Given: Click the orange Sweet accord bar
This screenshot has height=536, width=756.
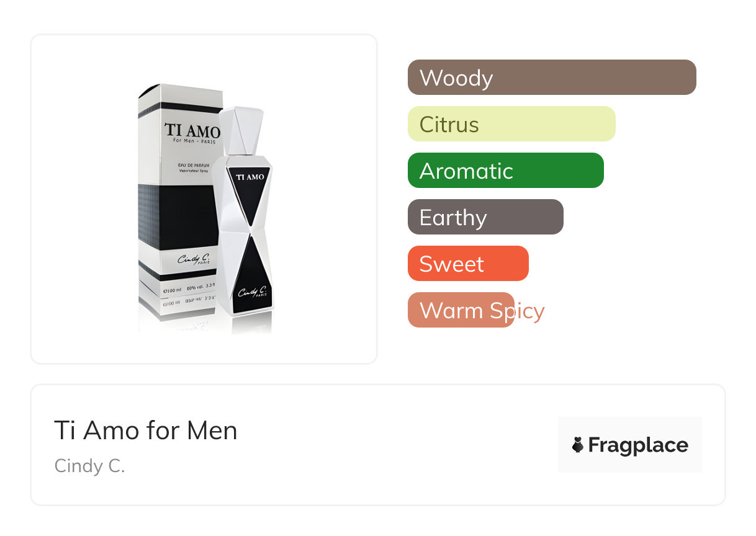Looking at the screenshot, I should (467, 264).
